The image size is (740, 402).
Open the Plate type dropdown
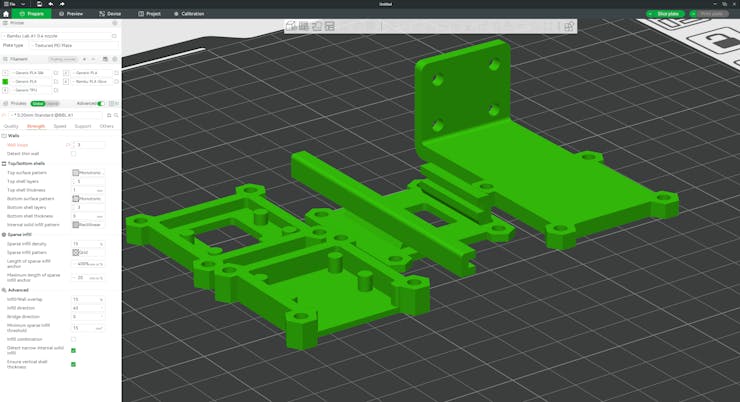75,45
